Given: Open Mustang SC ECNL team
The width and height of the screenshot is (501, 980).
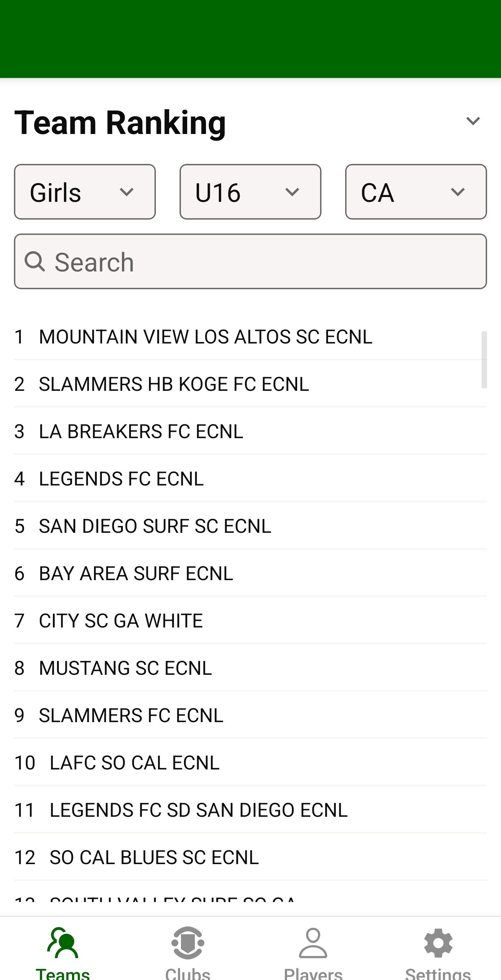Looking at the screenshot, I should 125,668.
